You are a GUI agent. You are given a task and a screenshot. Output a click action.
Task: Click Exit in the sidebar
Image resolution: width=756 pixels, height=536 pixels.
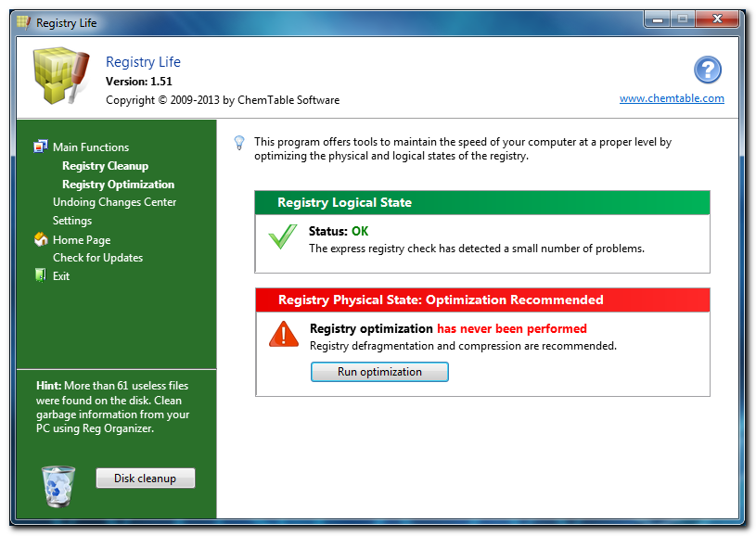61,275
